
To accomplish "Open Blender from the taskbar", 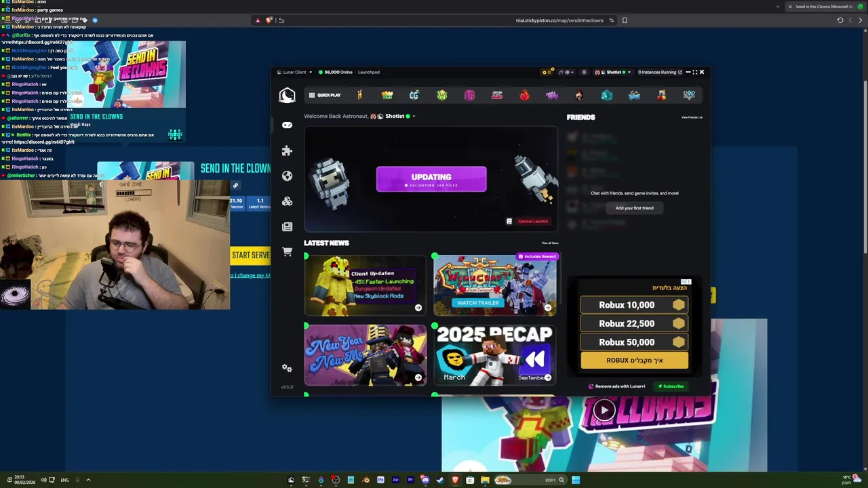I will pyautogui.click(x=366, y=480).
